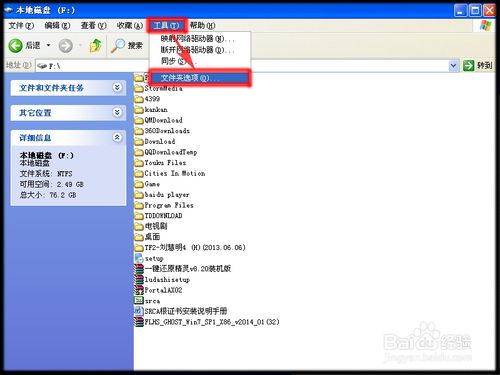Collapse the 详细信息 panel
This screenshot has width=500, height=375.
pos(117,137)
